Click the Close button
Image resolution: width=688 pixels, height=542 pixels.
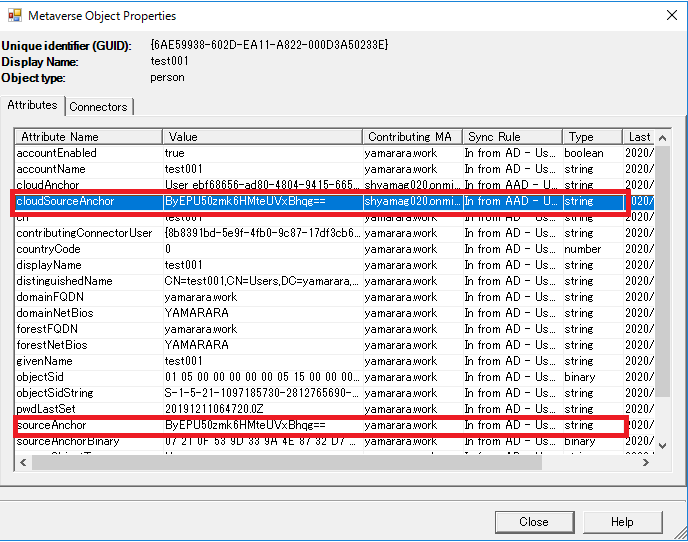point(534,522)
